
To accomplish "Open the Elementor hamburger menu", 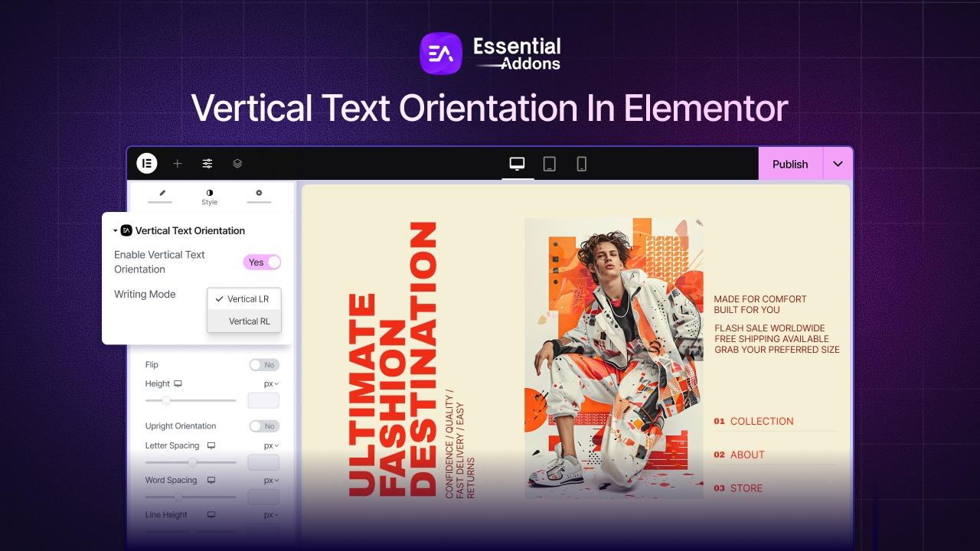I will coord(146,163).
